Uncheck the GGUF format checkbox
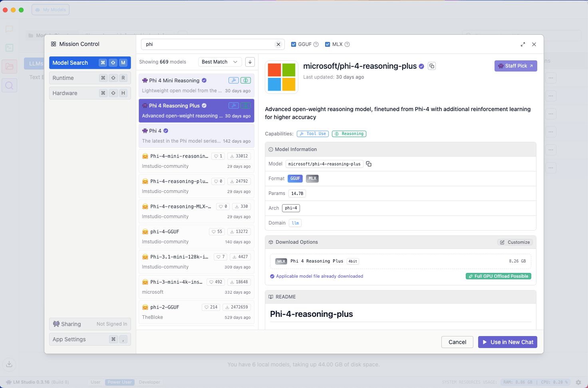This screenshot has width=588, height=388. point(294,44)
